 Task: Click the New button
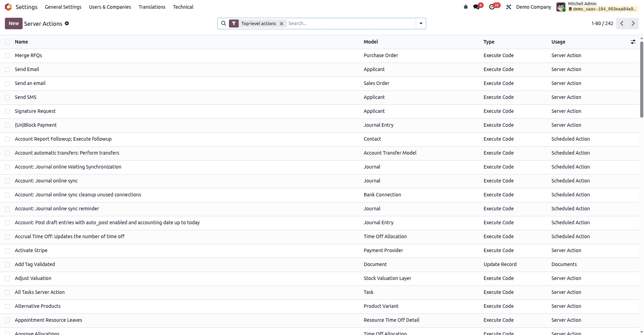click(x=14, y=23)
